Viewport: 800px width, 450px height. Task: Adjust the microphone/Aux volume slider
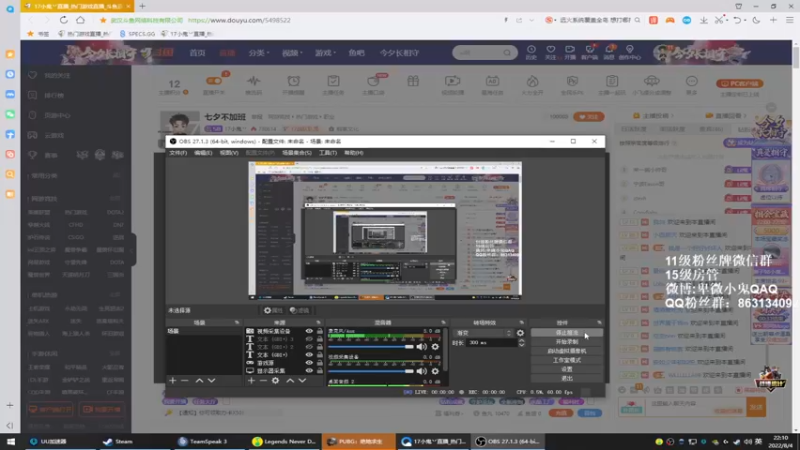(x=370, y=347)
